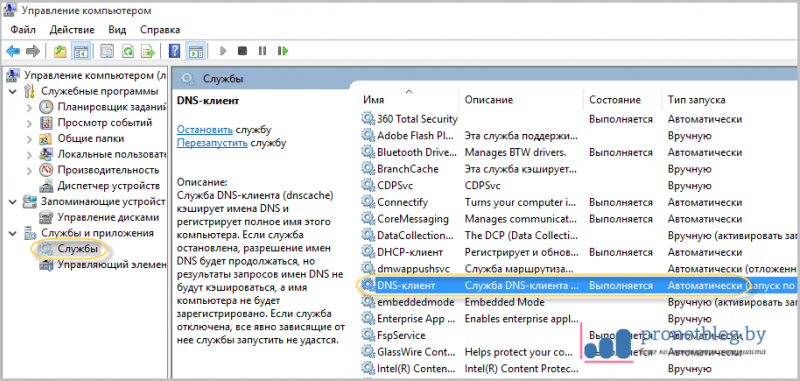Click the Перезапустить службу link
Screen dimensions: 800x381
212,143
